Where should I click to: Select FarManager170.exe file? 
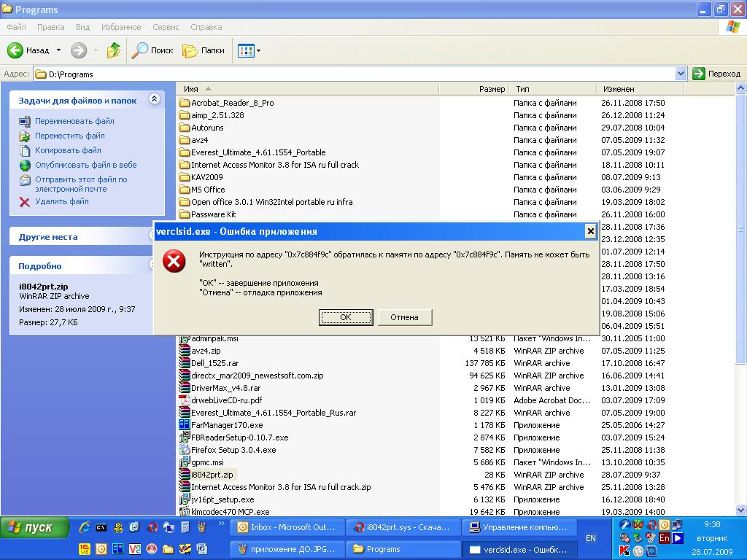point(226,425)
